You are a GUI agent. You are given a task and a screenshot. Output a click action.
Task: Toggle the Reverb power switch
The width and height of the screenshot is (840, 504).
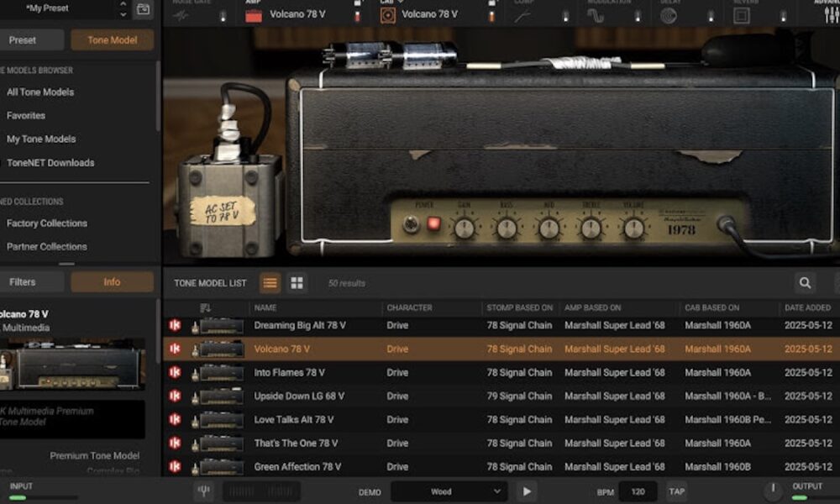(x=783, y=16)
